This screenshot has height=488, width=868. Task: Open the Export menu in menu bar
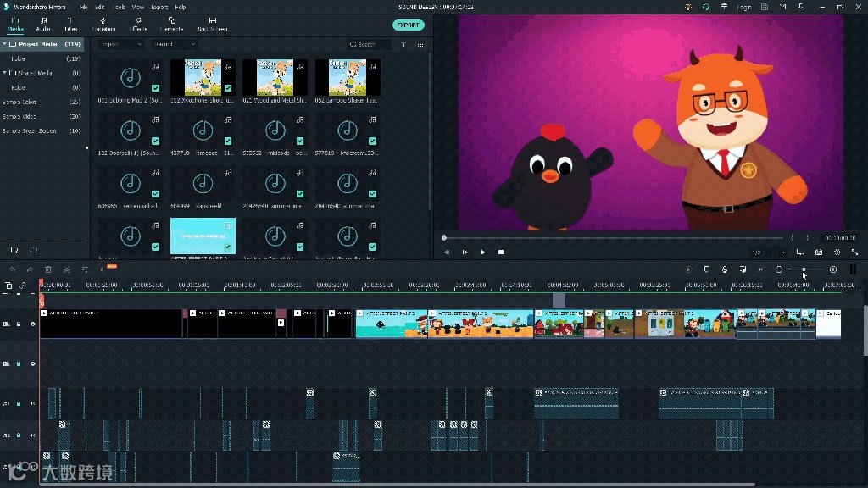click(159, 7)
